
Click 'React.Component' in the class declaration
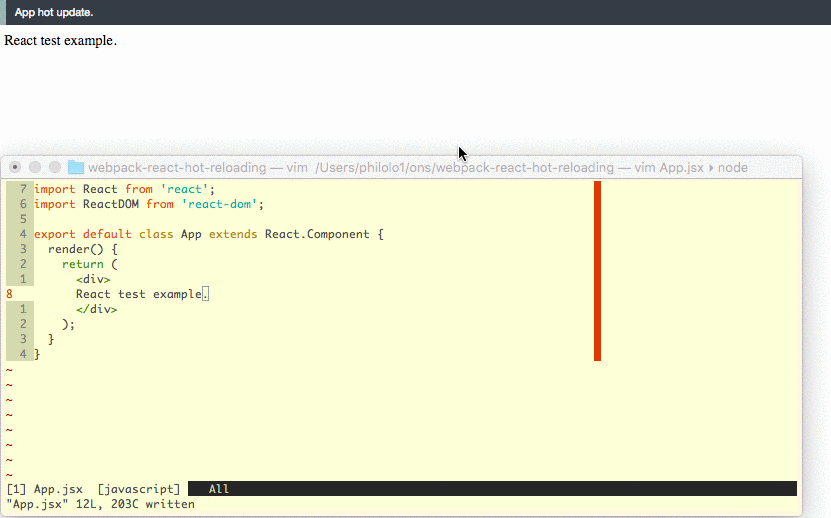[x=317, y=234]
